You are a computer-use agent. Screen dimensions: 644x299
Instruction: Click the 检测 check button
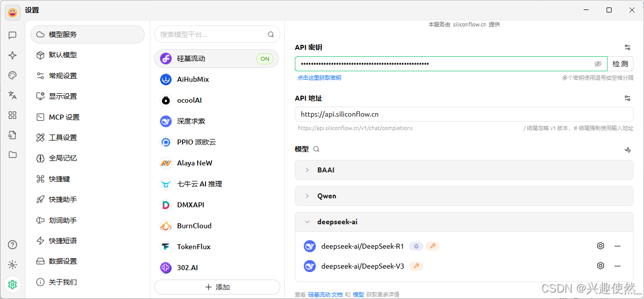point(621,64)
